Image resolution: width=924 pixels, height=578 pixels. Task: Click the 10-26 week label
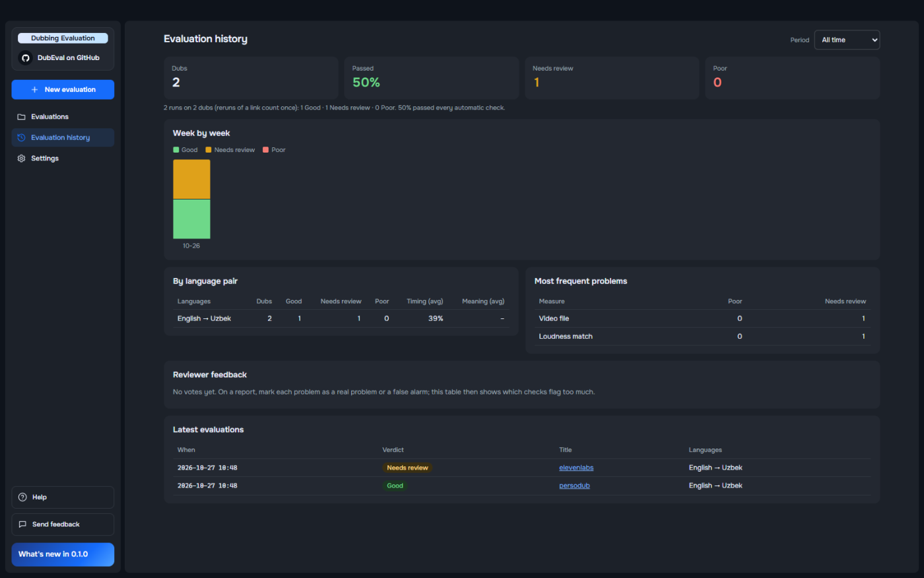pyautogui.click(x=191, y=246)
